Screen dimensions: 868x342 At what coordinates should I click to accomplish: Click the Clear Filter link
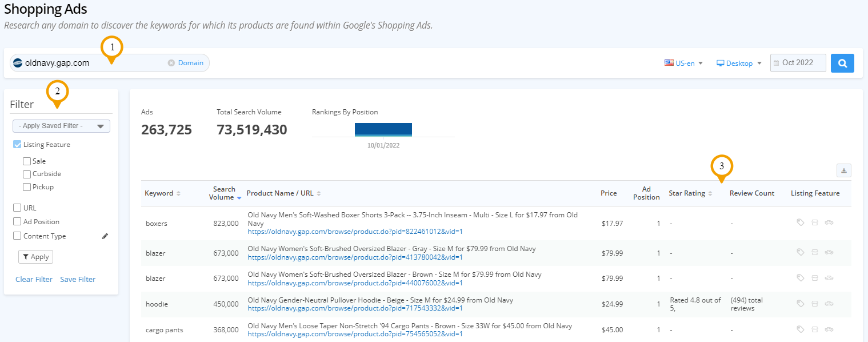[34, 280]
